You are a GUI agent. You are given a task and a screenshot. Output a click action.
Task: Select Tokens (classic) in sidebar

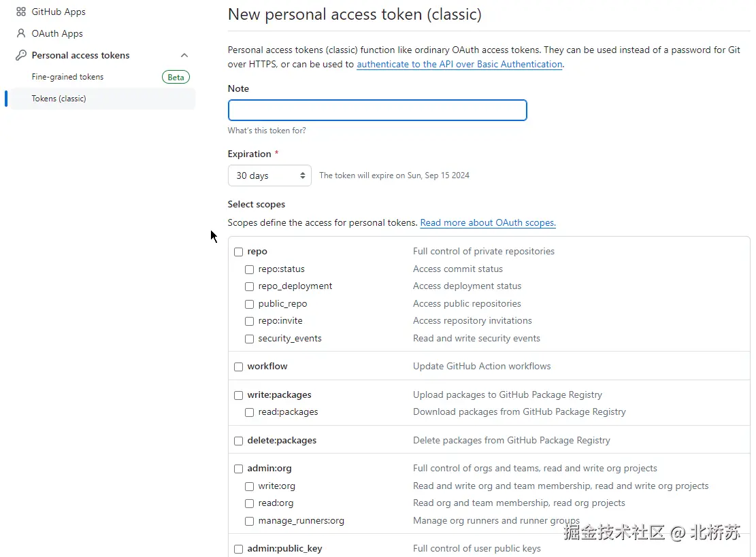[x=59, y=99]
